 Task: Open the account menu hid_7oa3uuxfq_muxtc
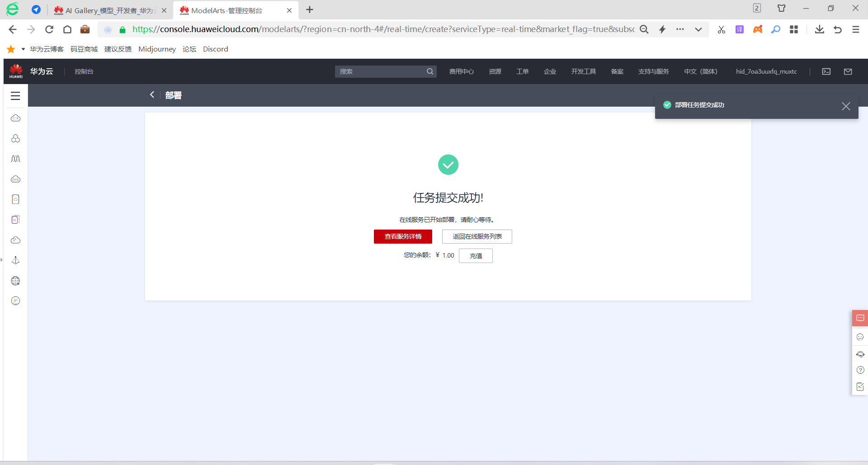(x=766, y=71)
